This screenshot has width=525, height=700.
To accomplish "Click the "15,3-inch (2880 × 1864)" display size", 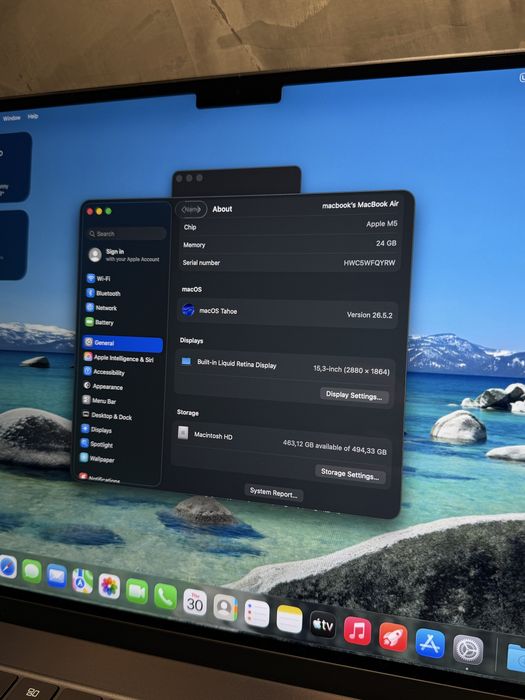I will click(x=351, y=370).
